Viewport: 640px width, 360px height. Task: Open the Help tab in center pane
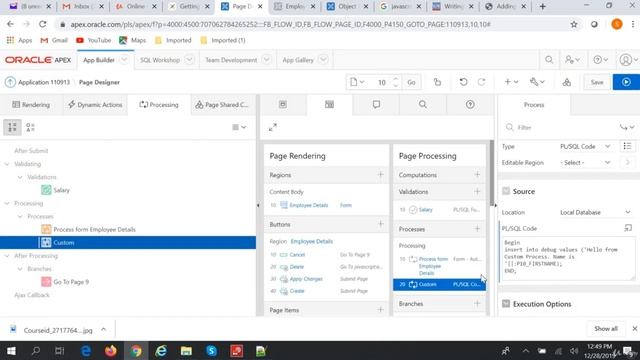pos(470,104)
